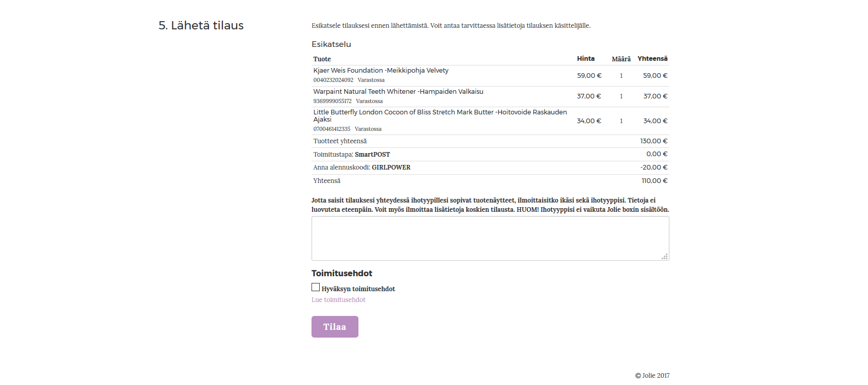Click the GIRLPOWER discount code text

[x=391, y=168]
